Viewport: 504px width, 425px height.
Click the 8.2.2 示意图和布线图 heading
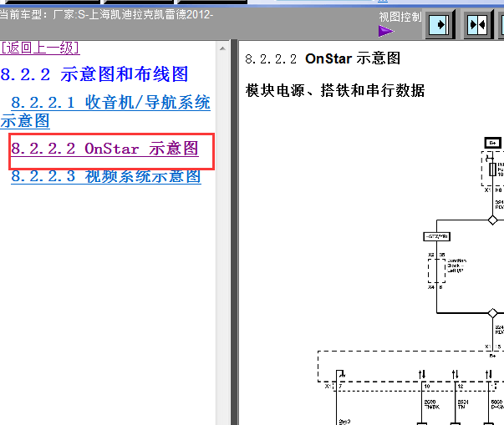click(x=94, y=74)
